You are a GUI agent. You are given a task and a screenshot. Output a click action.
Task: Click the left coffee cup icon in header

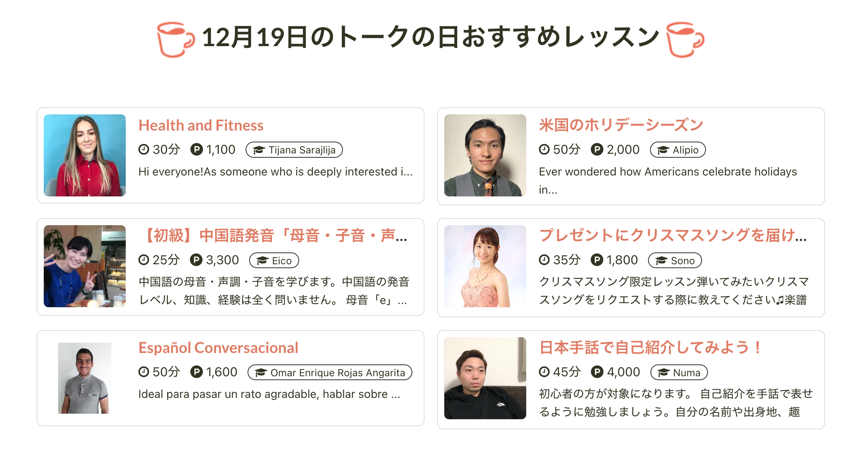tap(175, 39)
